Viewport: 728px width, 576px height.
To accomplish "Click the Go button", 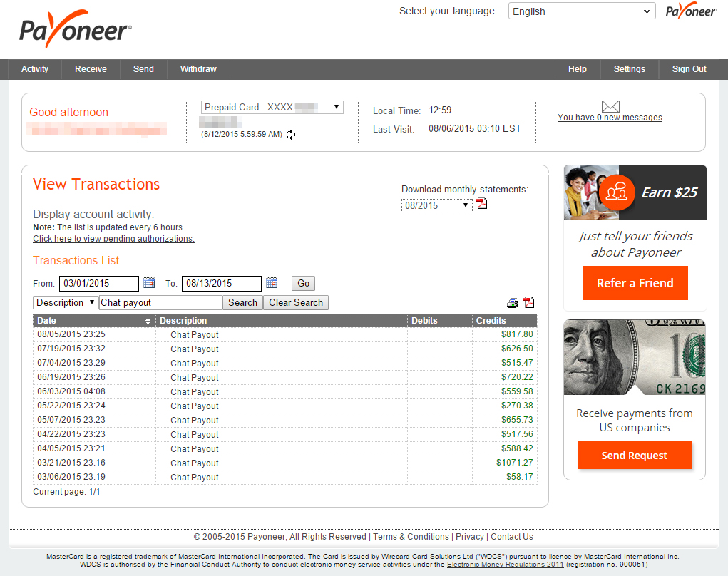I will [303, 283].
